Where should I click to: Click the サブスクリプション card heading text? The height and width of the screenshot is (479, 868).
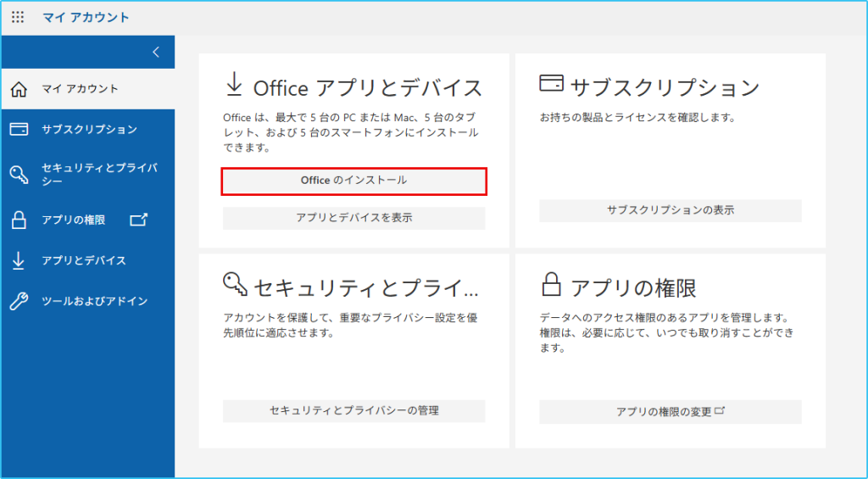coord(665,87)
